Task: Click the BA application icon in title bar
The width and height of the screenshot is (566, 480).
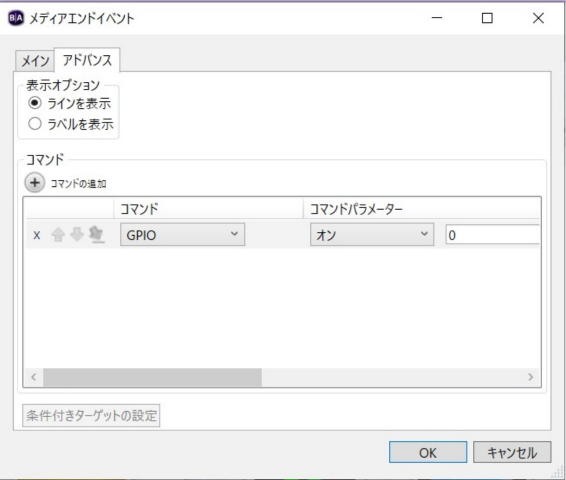Action: click(16, 18)
